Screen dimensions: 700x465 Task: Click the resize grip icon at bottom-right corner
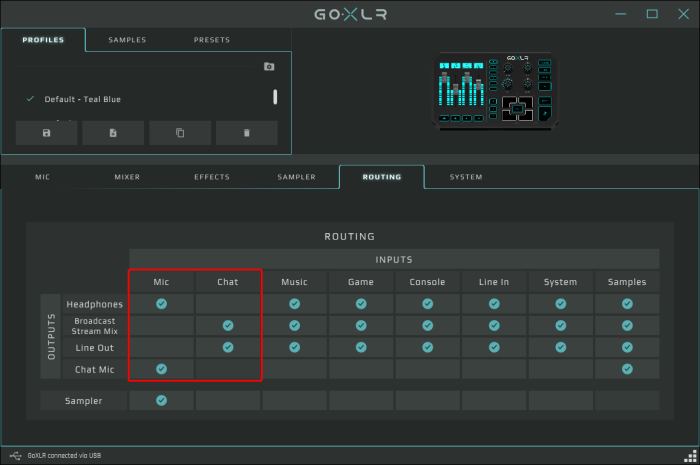[x=692, y=457]
